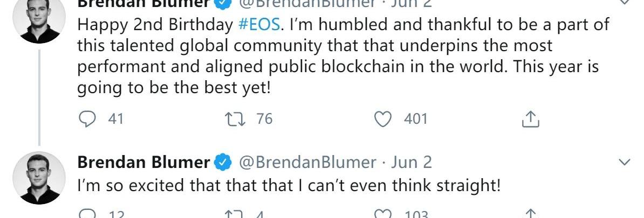
Task: Like the tweet with 103 likes
Action: tap(383, 214)
